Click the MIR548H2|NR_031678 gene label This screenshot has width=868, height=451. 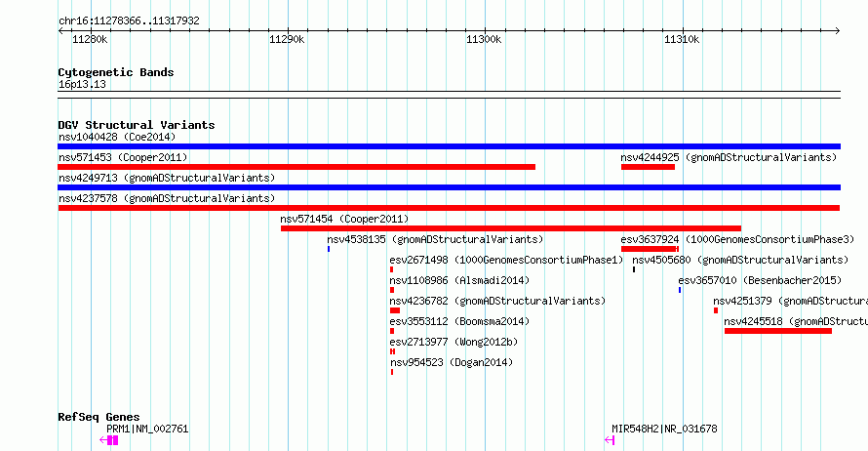(x=664, y=429)
